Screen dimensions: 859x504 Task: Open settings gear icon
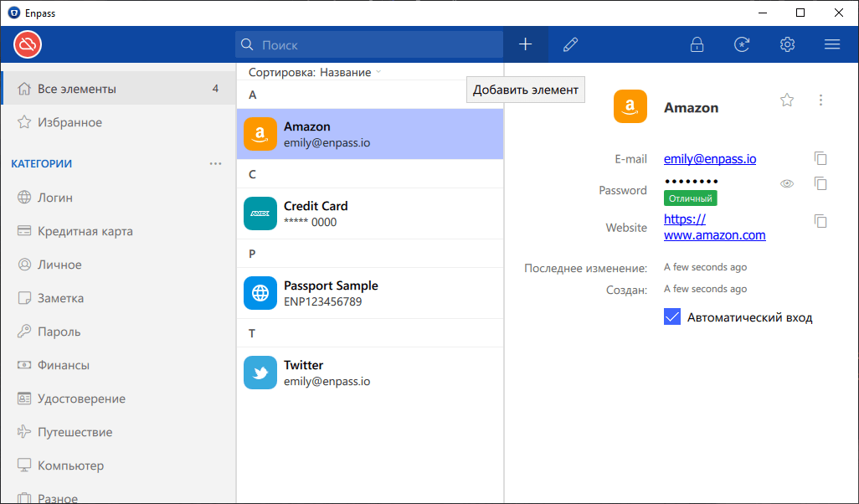(x=787, y=44)
